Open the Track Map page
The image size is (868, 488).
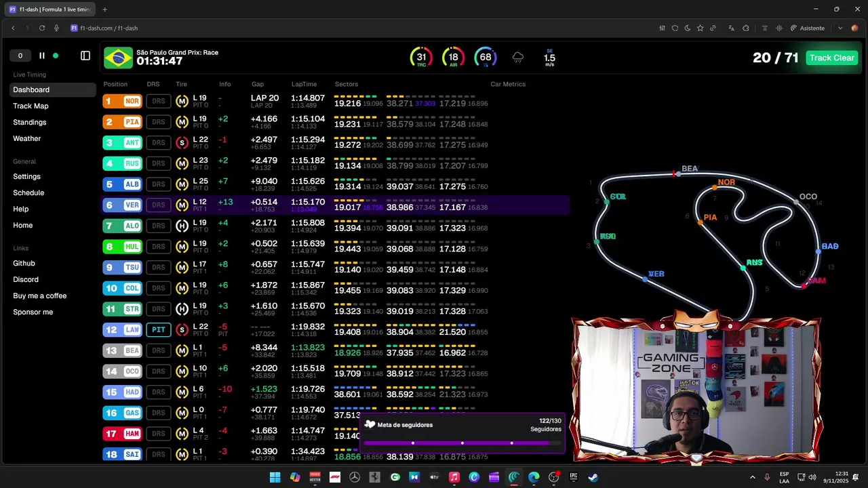tap(31, 106)
